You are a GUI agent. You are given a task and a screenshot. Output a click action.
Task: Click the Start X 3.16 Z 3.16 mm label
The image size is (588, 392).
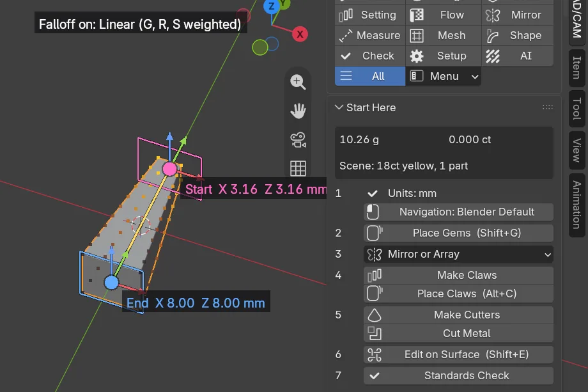pyautogui.click(x=256, y=189)
